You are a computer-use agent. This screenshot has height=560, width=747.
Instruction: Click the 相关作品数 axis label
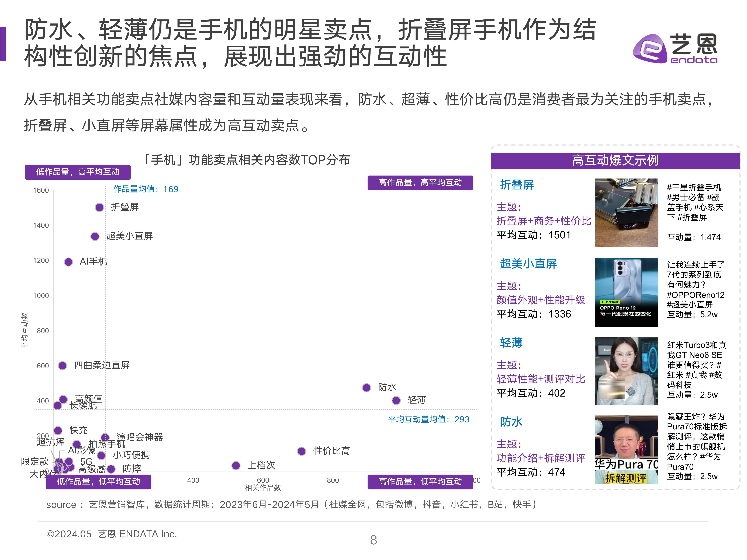pos(263,488)
